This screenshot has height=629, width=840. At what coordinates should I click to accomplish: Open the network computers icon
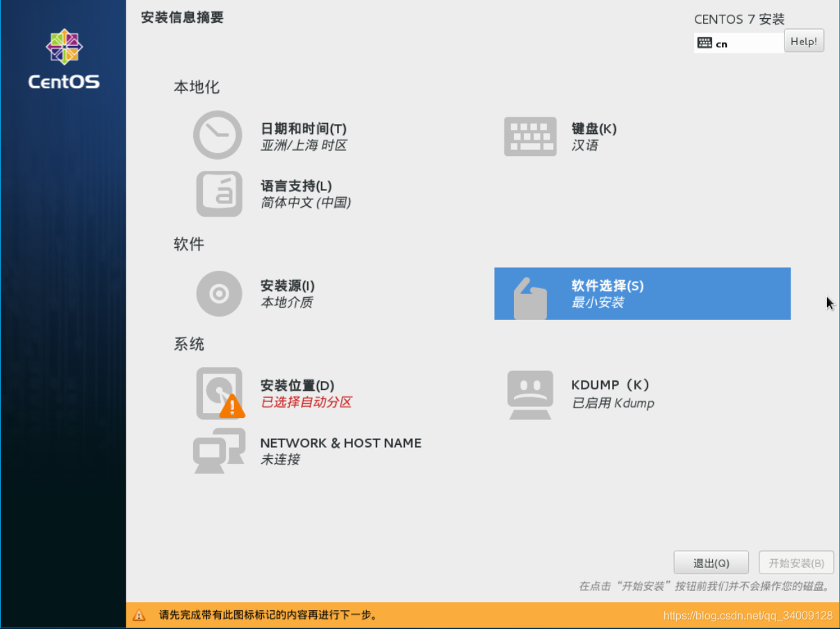219,451
